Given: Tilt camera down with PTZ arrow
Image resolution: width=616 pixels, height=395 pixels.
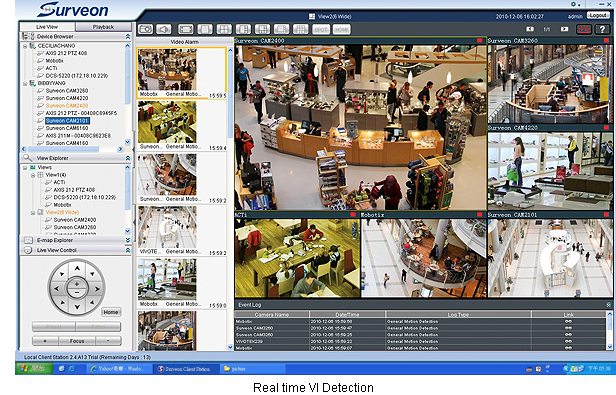Looking at the screenshot, I should pyautogui.click(x=77, y=307).
